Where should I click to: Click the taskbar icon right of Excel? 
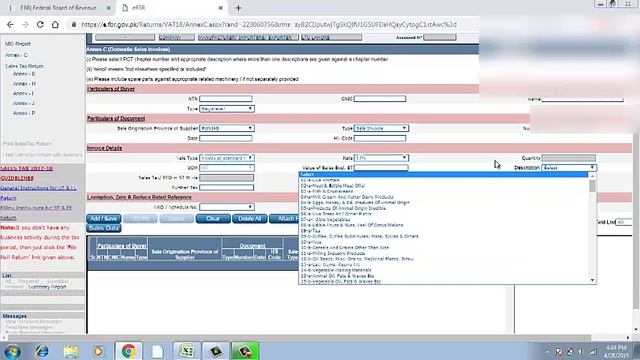click(x=216, y=351)
